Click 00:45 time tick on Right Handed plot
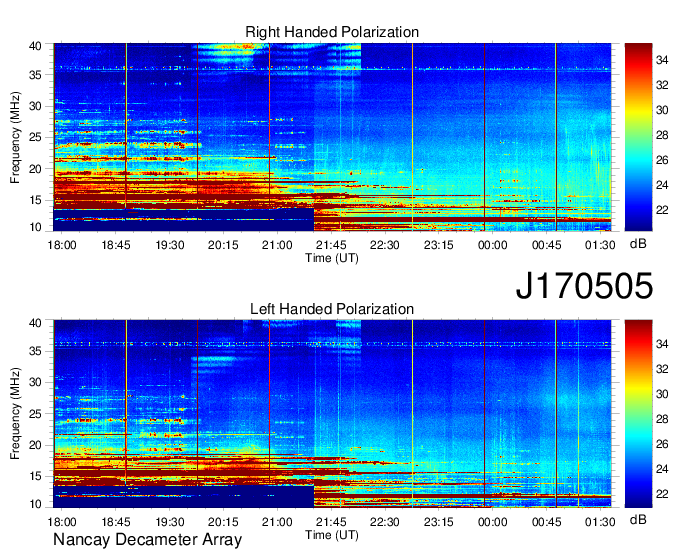The image size is (680, 552). point(546,245)
